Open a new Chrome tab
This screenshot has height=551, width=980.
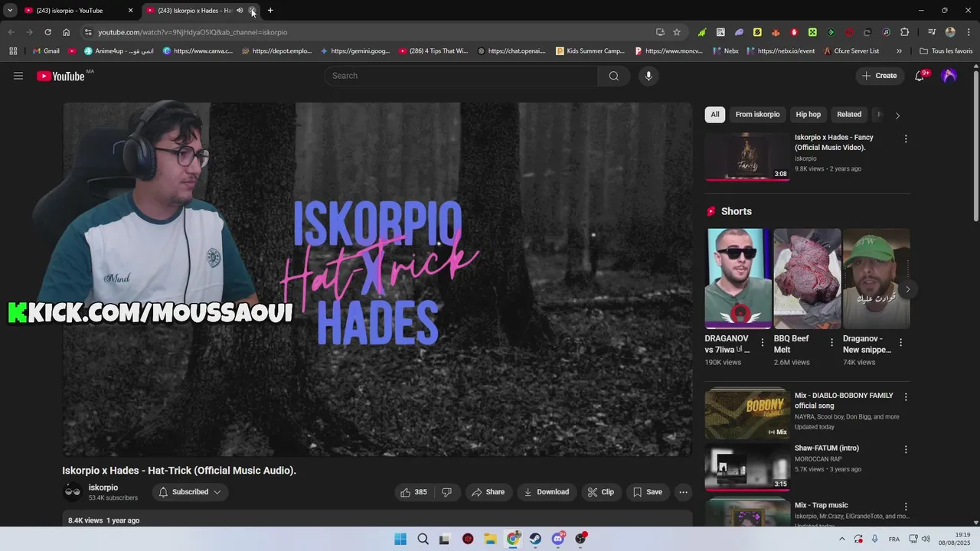point(270,11)
